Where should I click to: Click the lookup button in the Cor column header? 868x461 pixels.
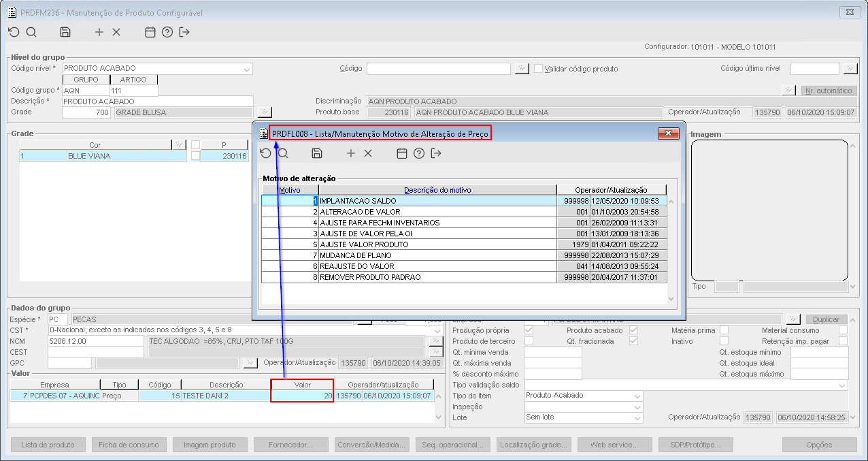tap(179, 144)
